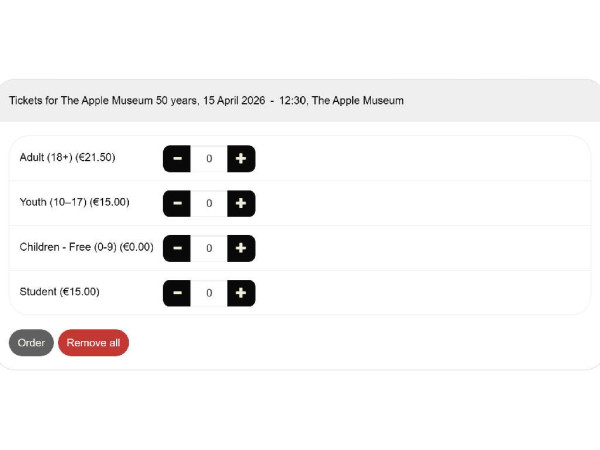Click the minus button for Student tickets
Viewport: 600px width, 450px height.
click(177, 293)
